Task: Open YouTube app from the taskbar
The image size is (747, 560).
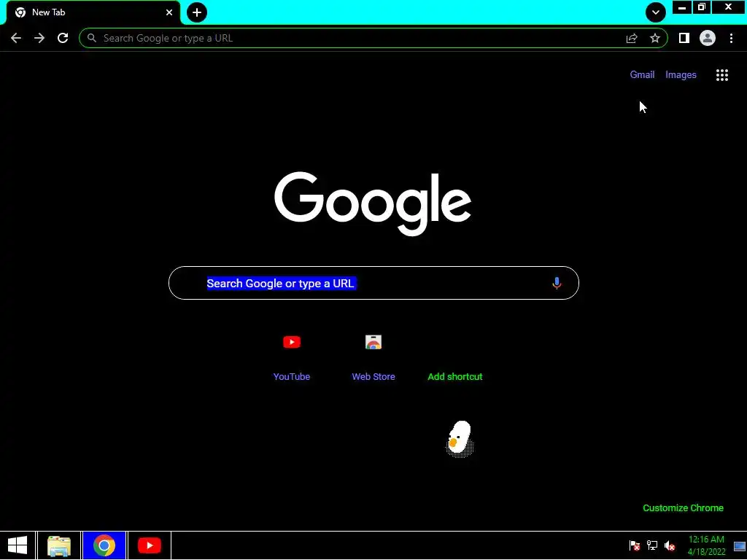Action: pos(149,545)
